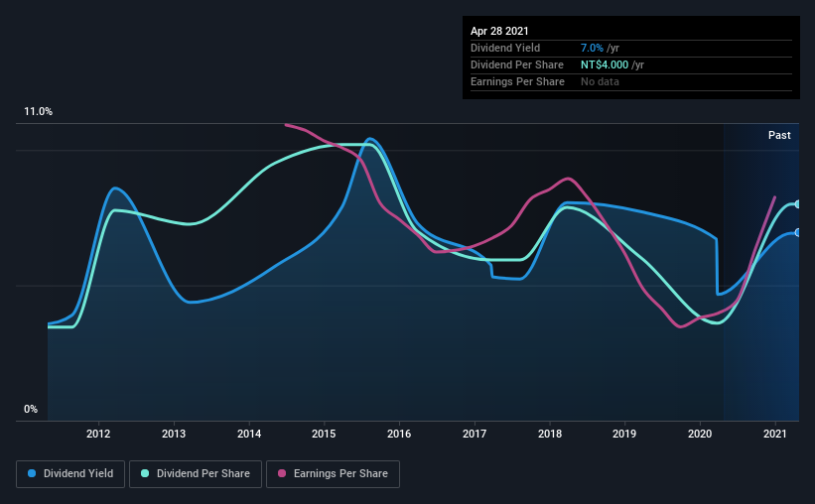Screen dimensions: 815x504
Task: Click the 11.0% y-axis label
Action: [x=38, y=112]
